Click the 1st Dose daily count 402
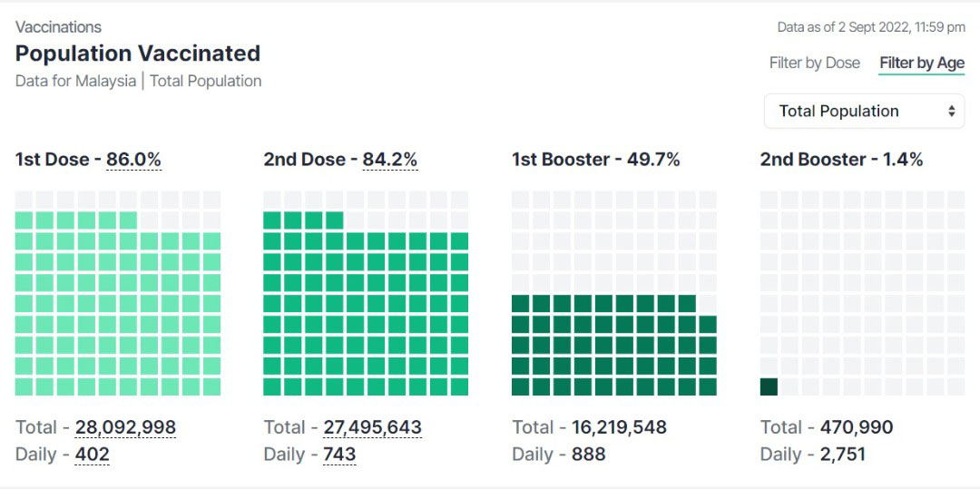This screenshot has height=489, width=980. (x=93, y=454)
